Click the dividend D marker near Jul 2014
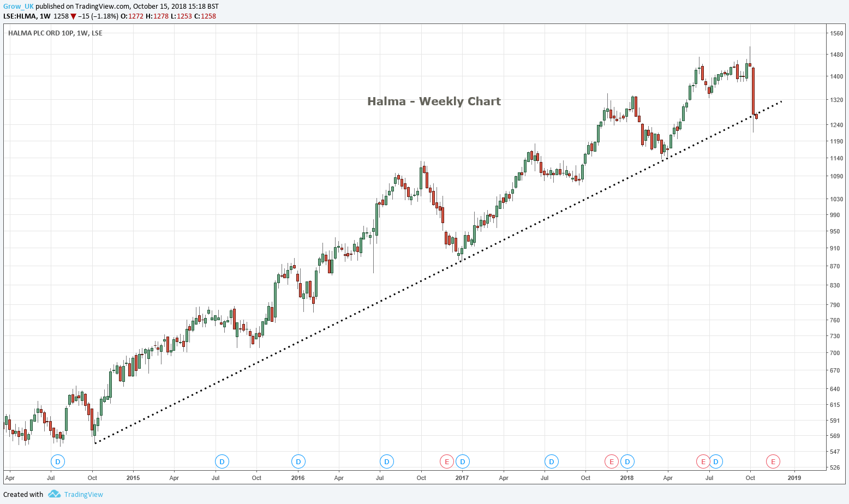 point(58,461)
